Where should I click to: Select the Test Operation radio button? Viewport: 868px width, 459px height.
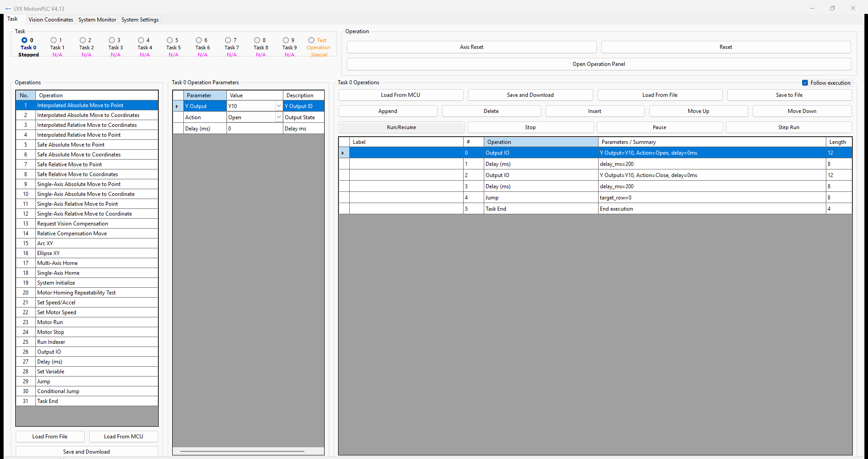(x=311, y=40)
